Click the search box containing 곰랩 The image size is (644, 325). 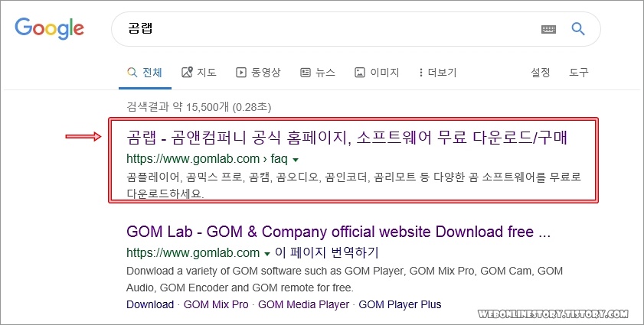point(355,29)
